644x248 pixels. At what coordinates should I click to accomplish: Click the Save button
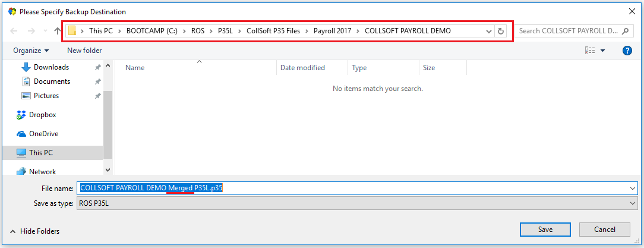(x=545, y=230)
